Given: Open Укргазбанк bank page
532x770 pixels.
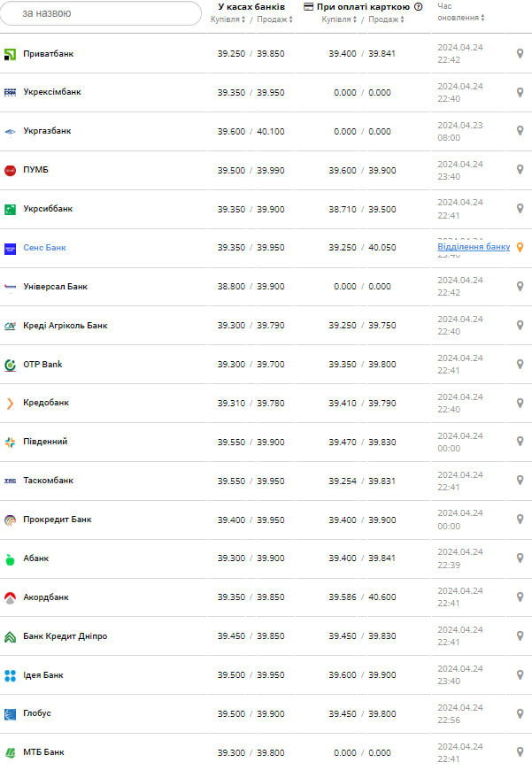Looking at the screenshot, I should click(x=47, y=131).
